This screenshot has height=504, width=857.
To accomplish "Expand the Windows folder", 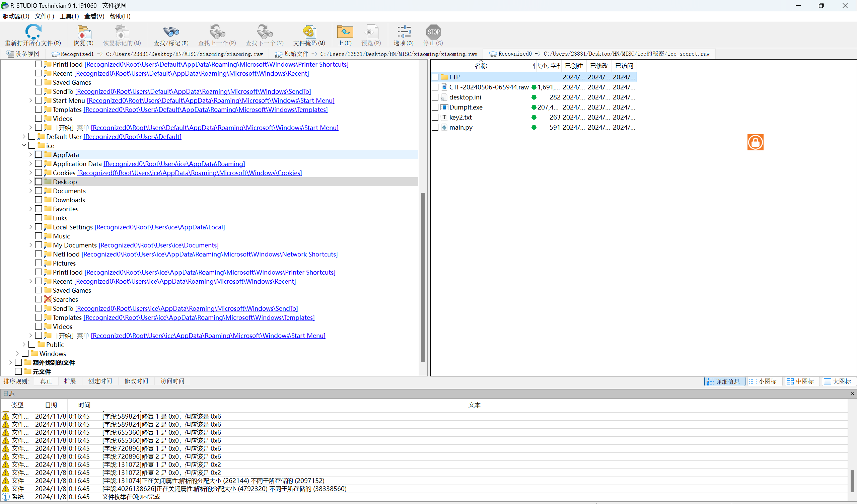I will [17, 353].
